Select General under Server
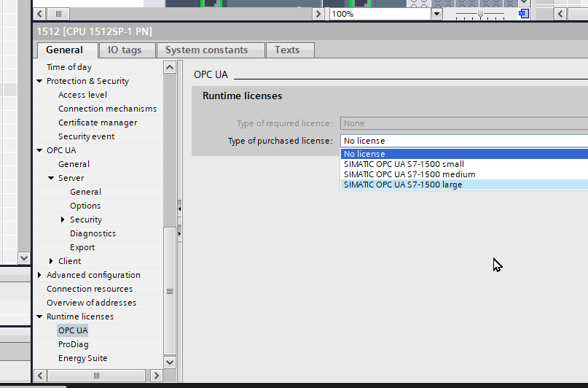588x388 pixels. pos(85,192)
